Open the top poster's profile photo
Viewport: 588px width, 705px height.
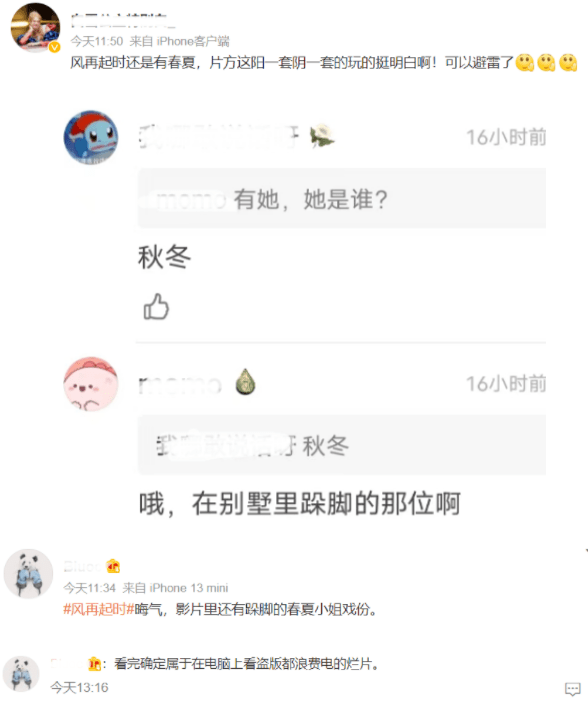click(35, 27)
